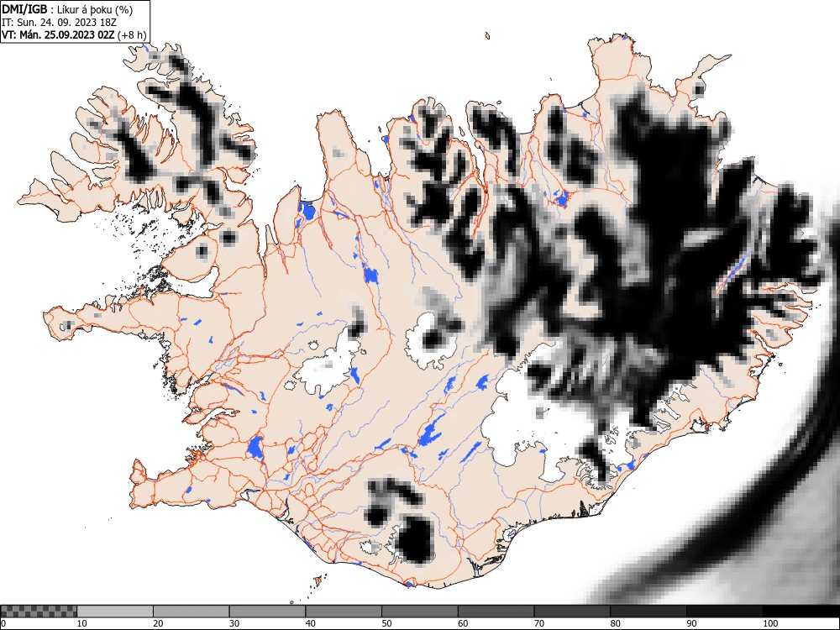Select the 40–50 gray legend swatch

click(344, 612)
